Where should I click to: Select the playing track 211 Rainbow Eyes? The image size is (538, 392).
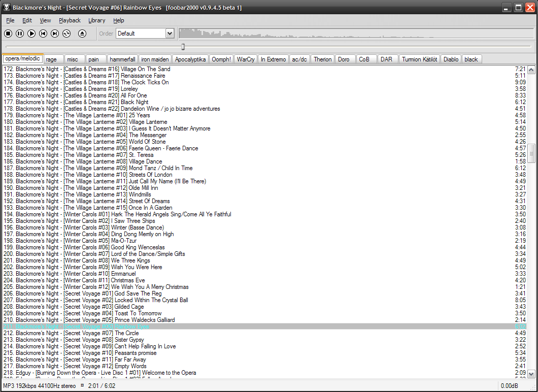pos(264,326)
